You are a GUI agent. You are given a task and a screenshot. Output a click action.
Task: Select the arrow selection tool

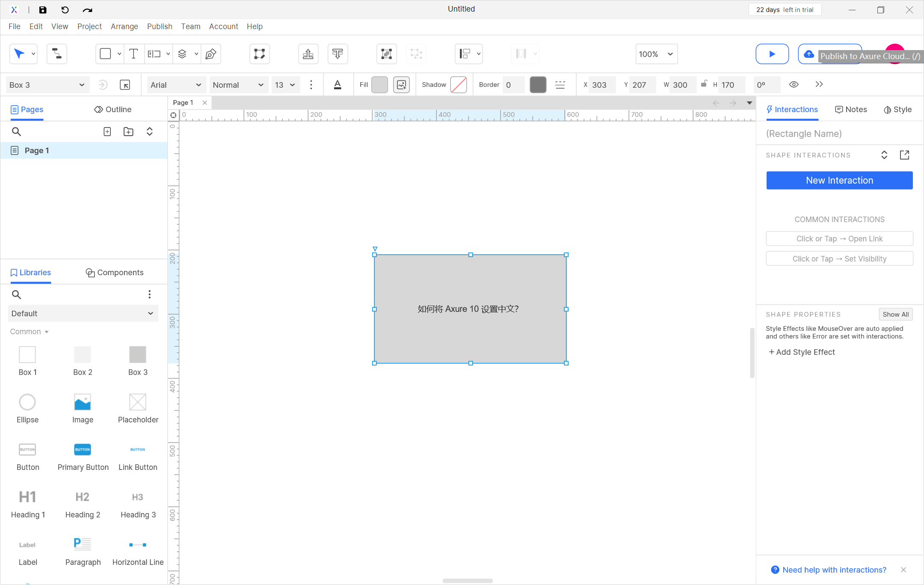click(19, 54)
